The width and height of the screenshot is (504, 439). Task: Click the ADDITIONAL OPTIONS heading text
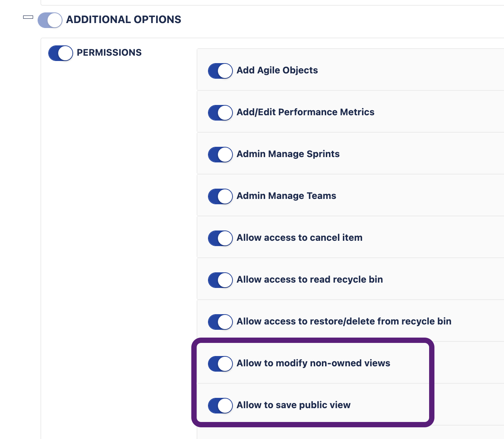124,20
